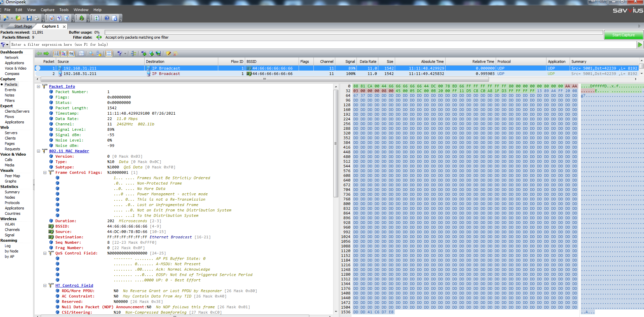Toggle the 0x hex view button

click(x=71, y=53)
